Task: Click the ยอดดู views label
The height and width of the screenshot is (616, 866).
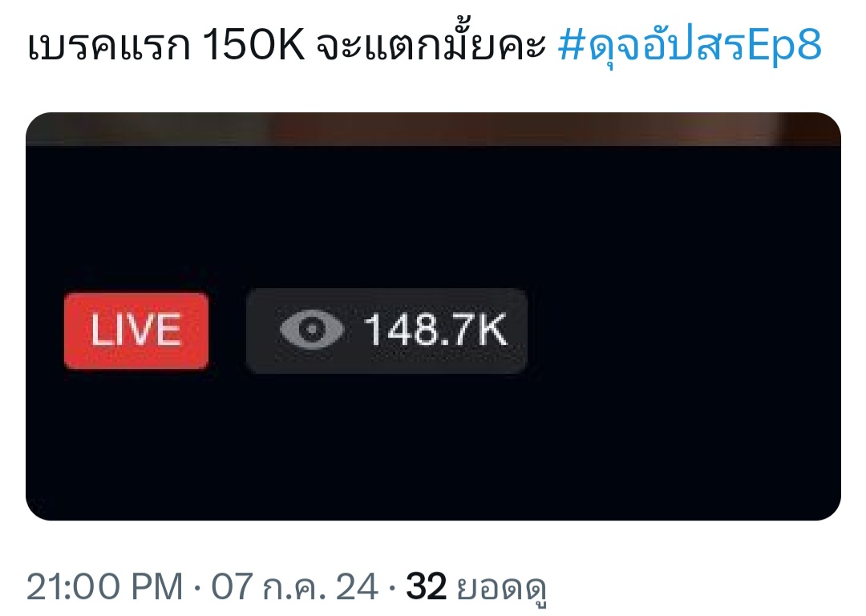Action: click(x=501, y=589)
